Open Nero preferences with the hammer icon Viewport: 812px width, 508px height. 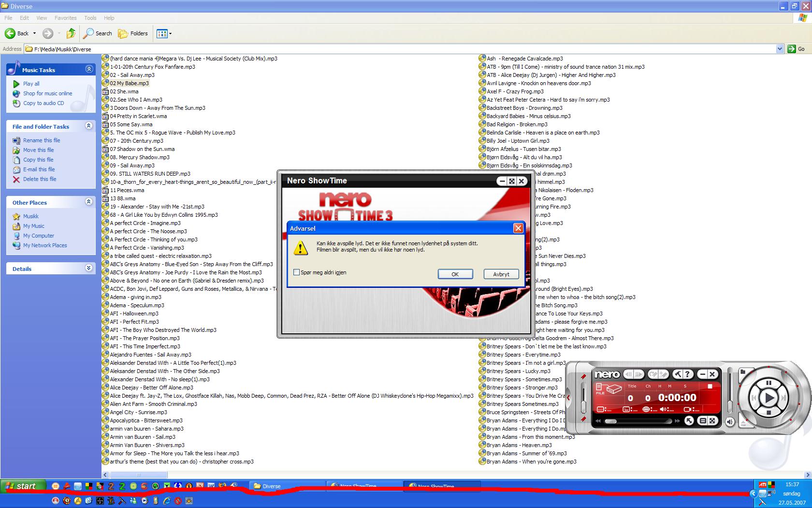pyautogui.click(x=678, y=374)
